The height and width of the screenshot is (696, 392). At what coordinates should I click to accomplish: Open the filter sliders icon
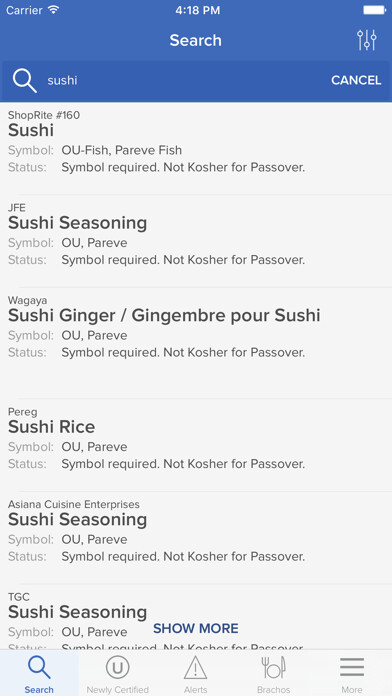click(367, 40)
